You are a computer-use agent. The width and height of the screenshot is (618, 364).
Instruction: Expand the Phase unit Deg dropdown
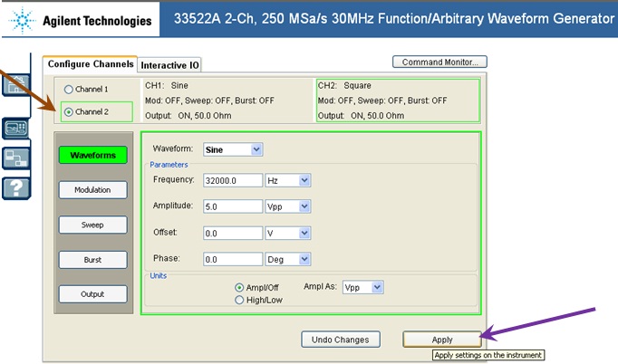(304, 259)
